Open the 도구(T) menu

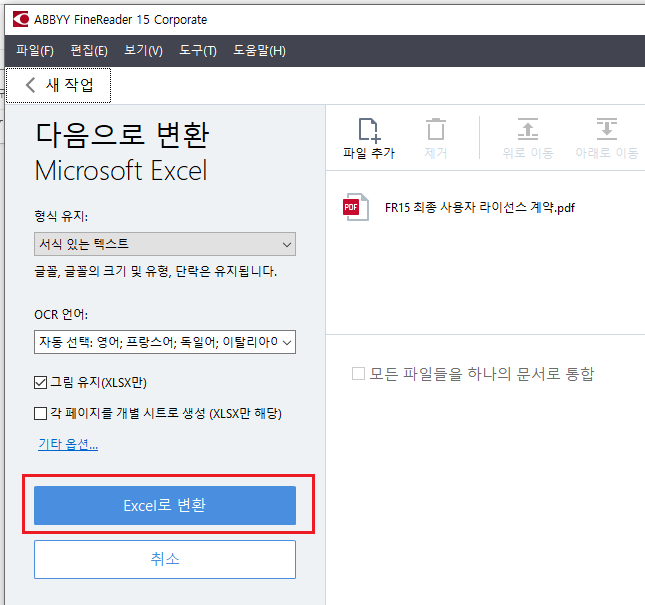198,51
